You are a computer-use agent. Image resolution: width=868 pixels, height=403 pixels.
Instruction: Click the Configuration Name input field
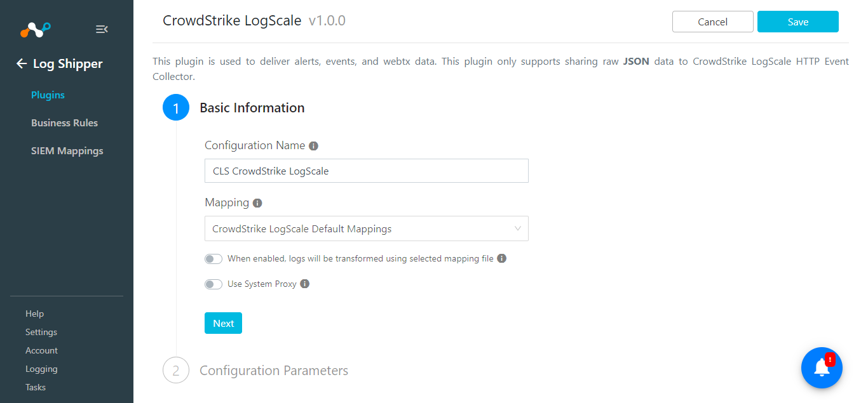click(x=367, y=171)
